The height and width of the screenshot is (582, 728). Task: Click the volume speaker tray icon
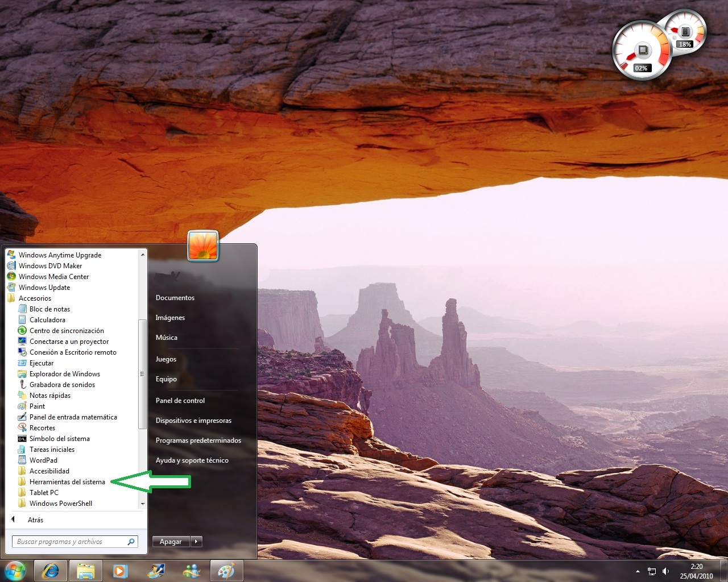(x=666, y=571)
